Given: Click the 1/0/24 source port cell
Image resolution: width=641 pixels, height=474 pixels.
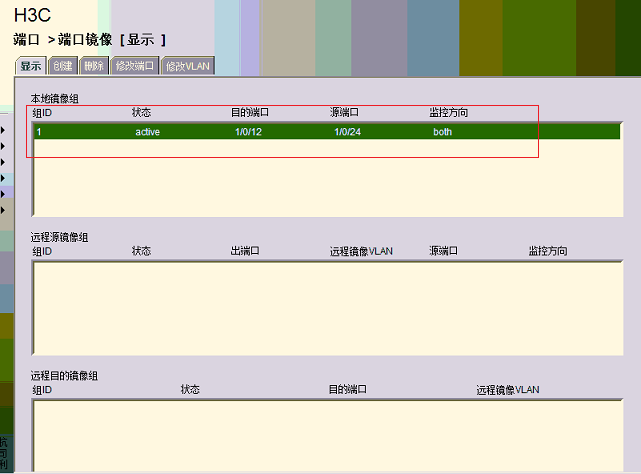Looking at the screenshot, I should 347,132.
